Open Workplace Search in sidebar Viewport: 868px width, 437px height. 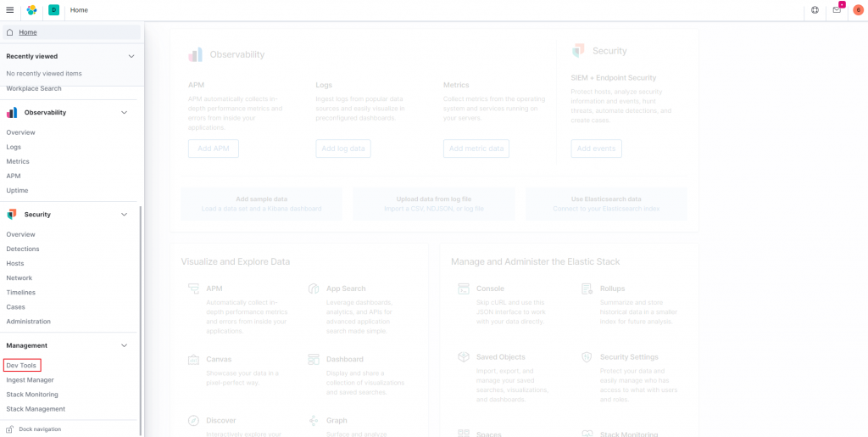pyautogui.click(x=34, y=88)
